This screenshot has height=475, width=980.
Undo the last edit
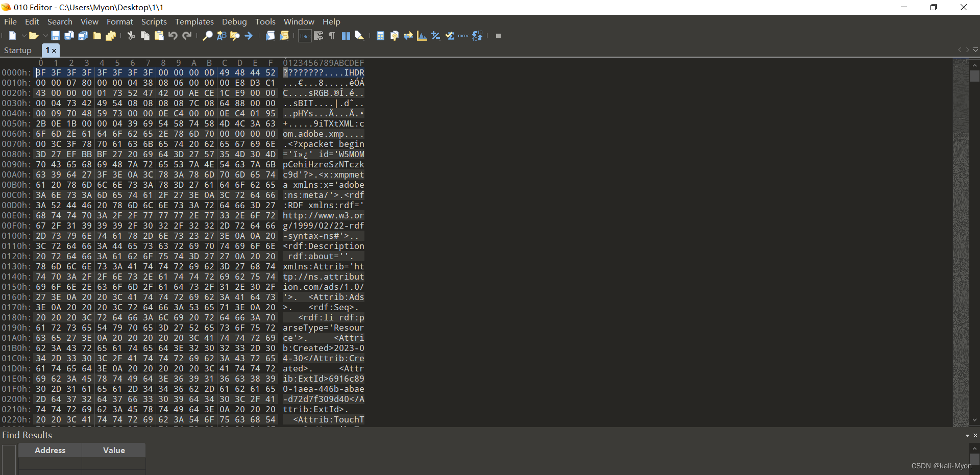(x=173, y=36)
